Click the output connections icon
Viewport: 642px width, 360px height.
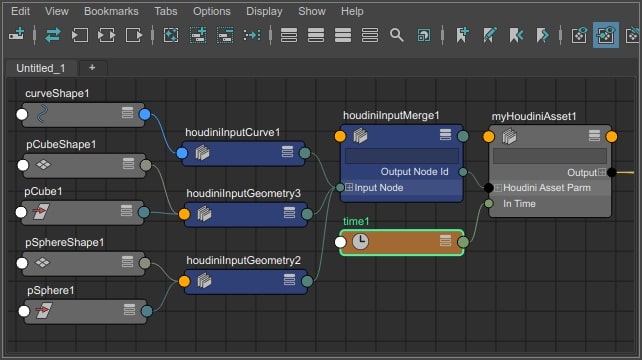click(134, 35)
